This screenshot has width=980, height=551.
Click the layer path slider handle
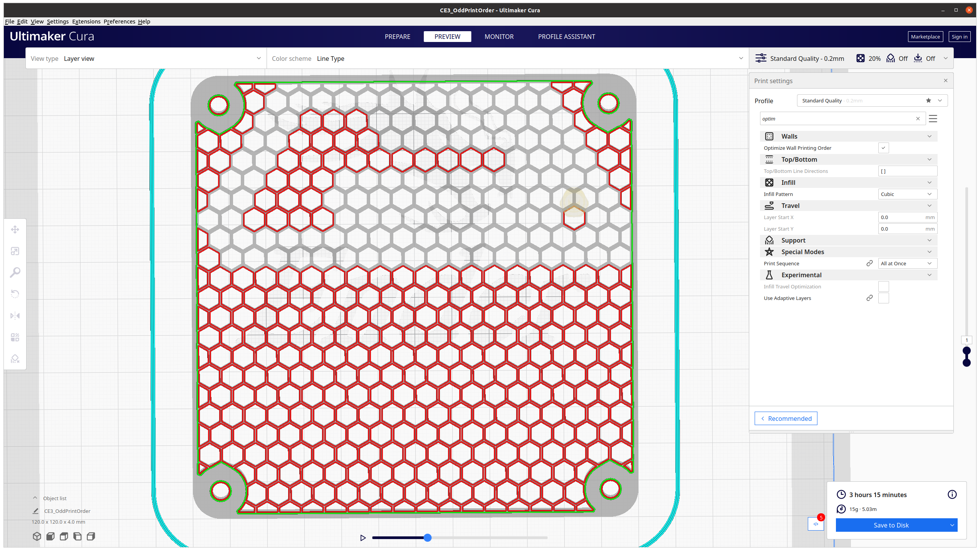click(428, 538)
